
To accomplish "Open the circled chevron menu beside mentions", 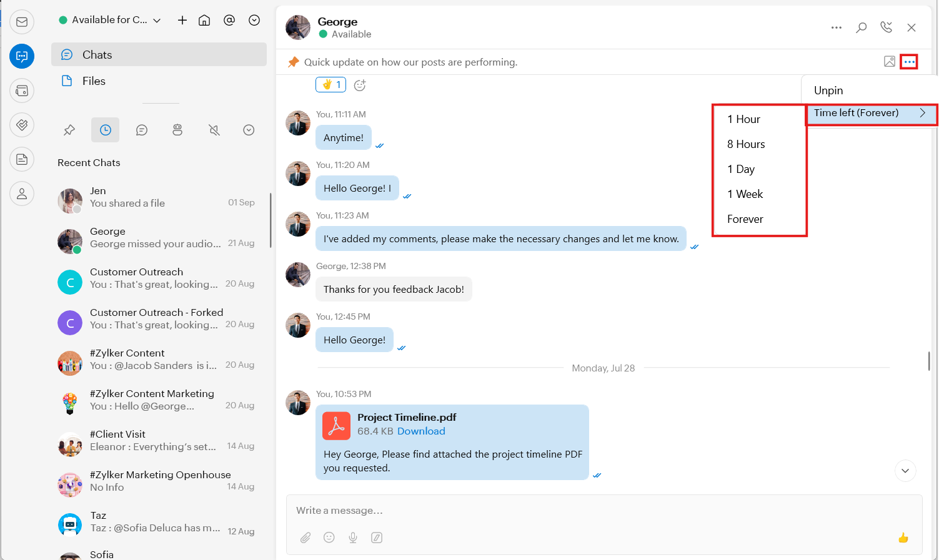I will [254, 20].
